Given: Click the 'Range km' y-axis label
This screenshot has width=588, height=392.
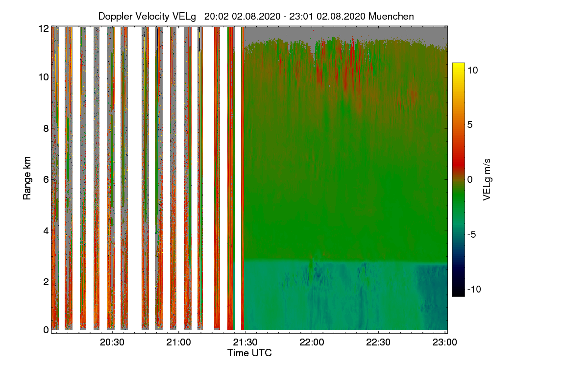Looking at the screenshot, I should [x=27, y=178].
